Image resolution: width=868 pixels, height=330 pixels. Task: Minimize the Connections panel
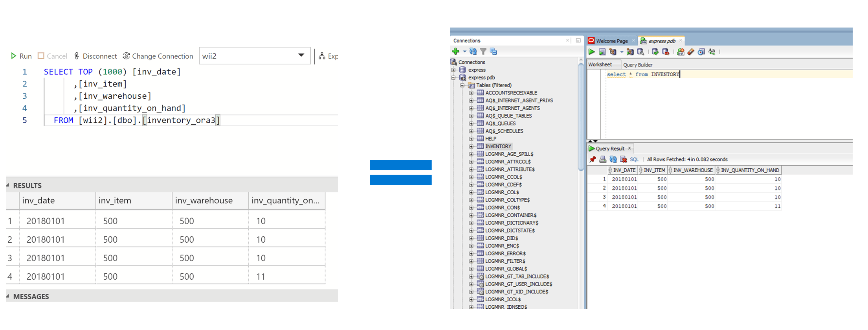click(578, 41)
